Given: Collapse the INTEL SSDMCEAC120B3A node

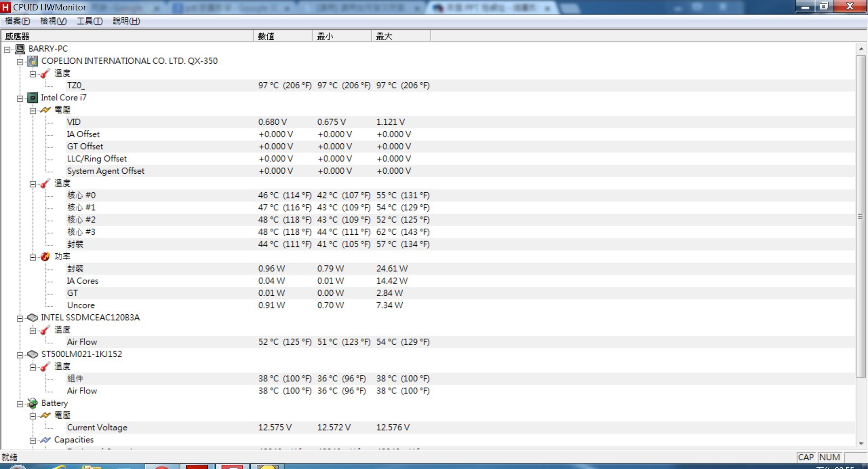Looking at the screenshot, I should (20, 318).
